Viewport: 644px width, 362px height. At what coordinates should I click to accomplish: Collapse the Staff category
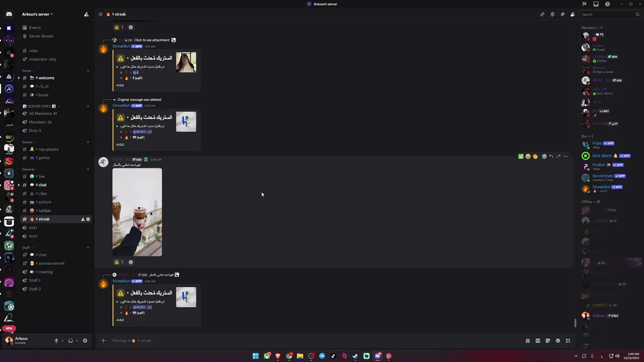coord(27,247)
